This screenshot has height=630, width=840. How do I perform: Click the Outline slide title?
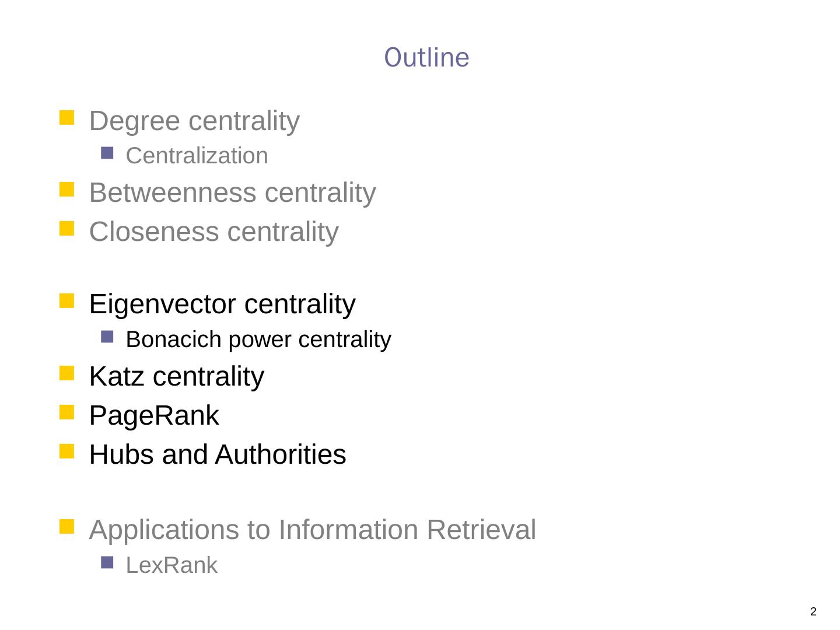pos(426,58)
